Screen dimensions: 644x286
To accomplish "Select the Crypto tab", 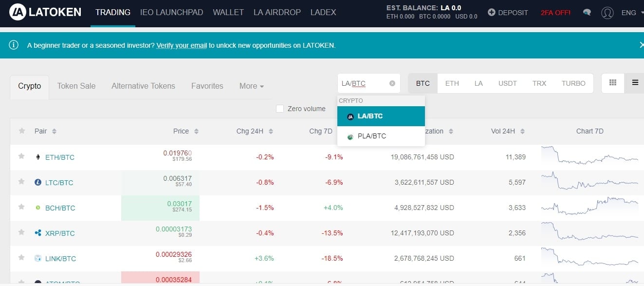I will click(30, 86).
